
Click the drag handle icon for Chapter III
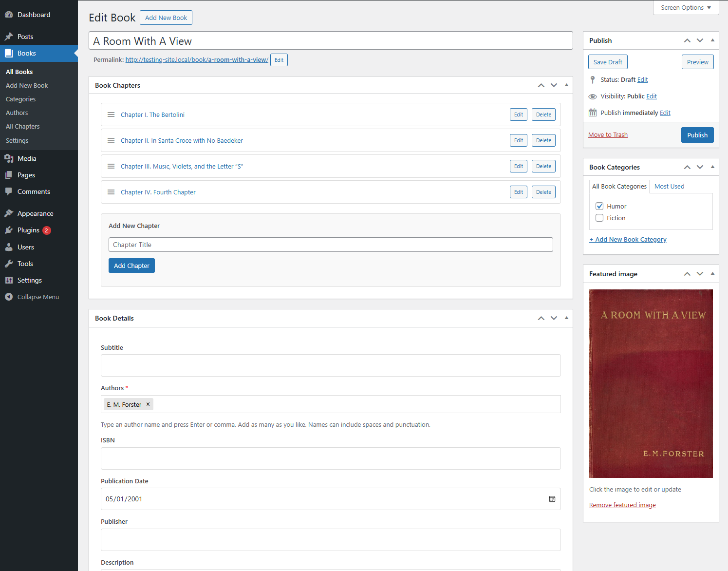tap(111, 166)
